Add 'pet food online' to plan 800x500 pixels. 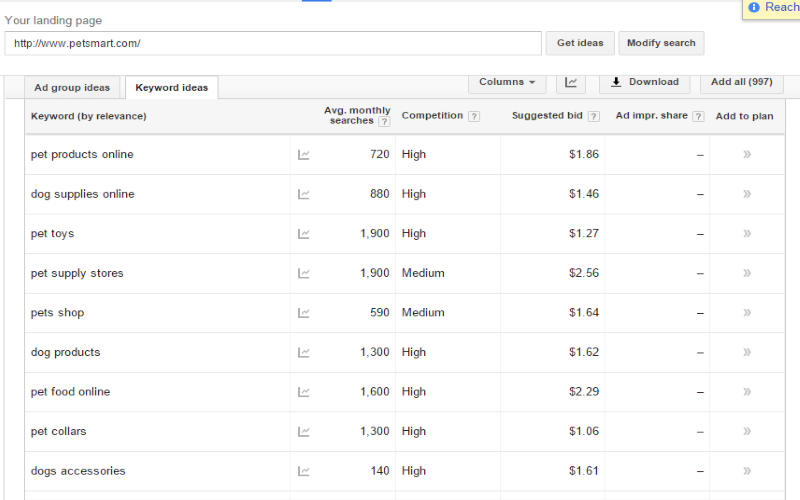(x=747, y=391)
